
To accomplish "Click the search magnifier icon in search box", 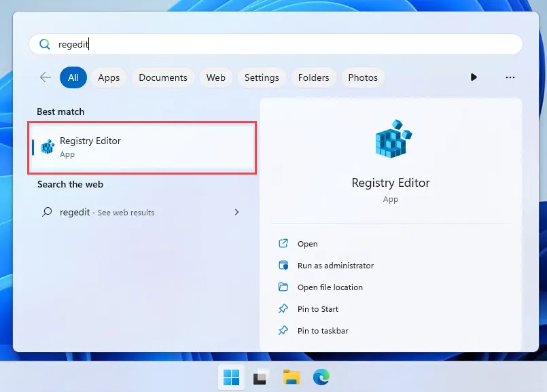I will (45, 44).
